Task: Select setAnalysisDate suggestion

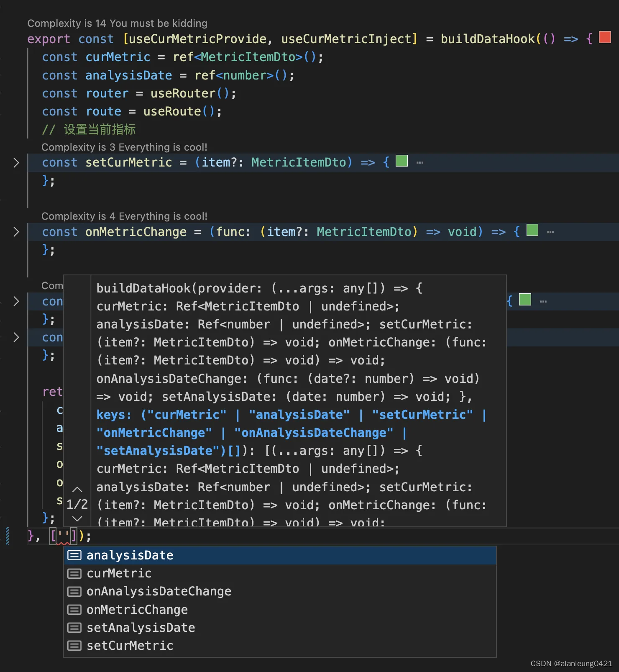Action: tap(280, 628)
